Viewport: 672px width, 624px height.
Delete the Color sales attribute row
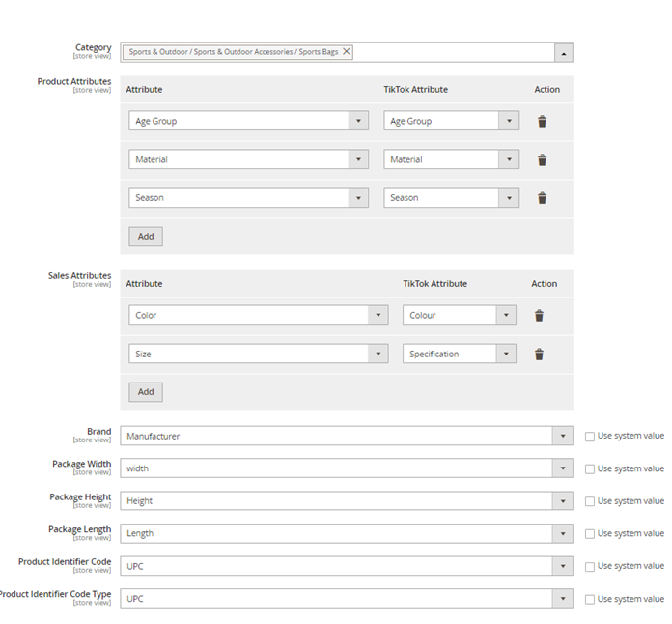[539, 316]
